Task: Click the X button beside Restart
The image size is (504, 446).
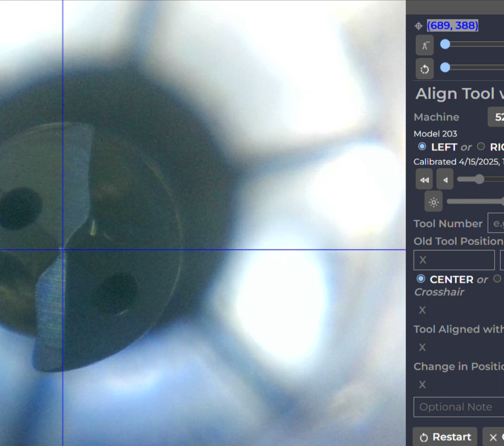Action: click(494, 437)
